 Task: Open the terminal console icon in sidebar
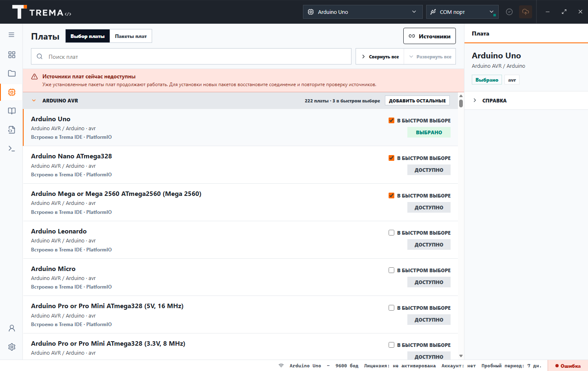tap(12, 149)
